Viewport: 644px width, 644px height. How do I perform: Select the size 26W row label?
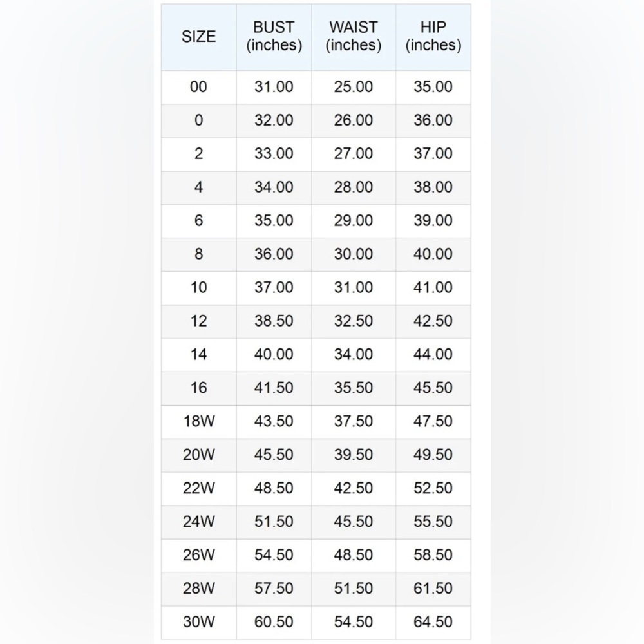pyautogui.click(x=199, y=555)
